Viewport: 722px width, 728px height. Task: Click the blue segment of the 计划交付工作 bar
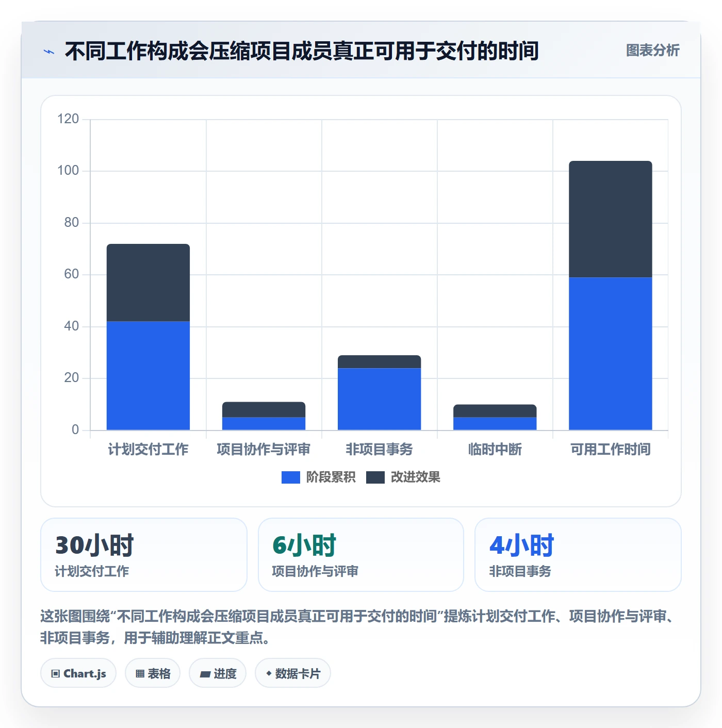pos(148,376)
